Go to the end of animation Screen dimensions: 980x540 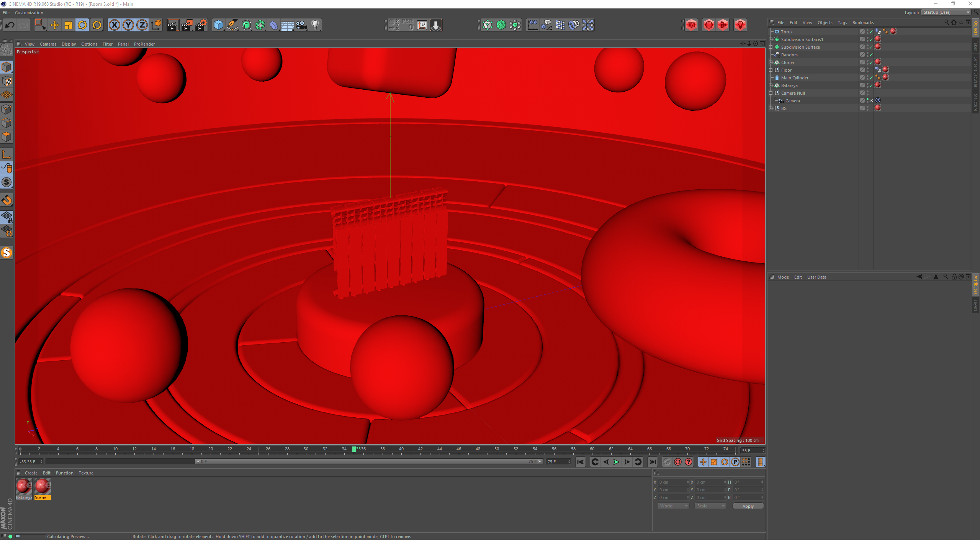click(652, 462)
